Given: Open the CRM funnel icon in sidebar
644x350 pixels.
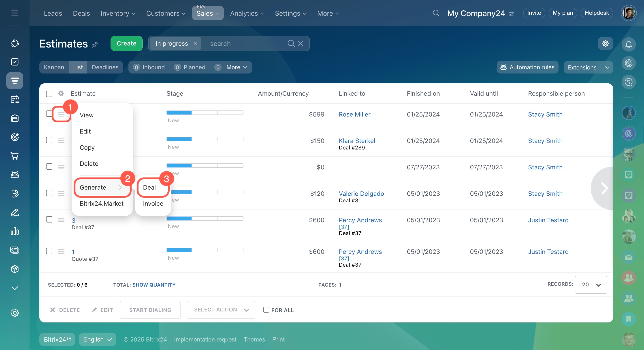Looking at the screenshot, I should (15, 81).
